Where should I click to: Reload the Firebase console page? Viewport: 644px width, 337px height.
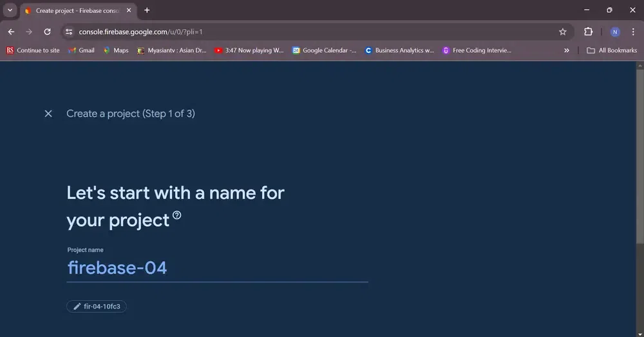[x=47, y=32]
